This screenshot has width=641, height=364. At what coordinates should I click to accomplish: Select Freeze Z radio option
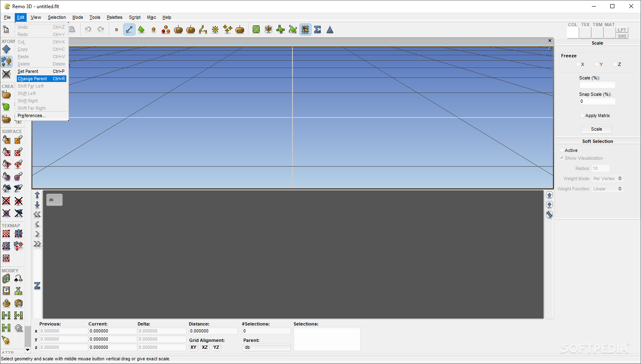615,64
